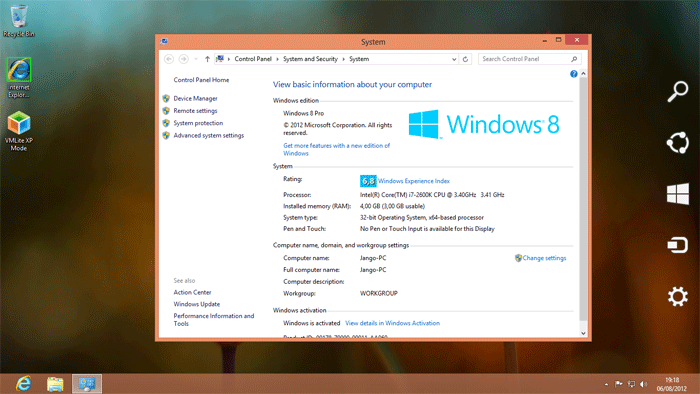This screenshot has width=700, height=394.
Task: Open Windows Experience Index link
Action: pyautogui.click(x=414, y=181)
